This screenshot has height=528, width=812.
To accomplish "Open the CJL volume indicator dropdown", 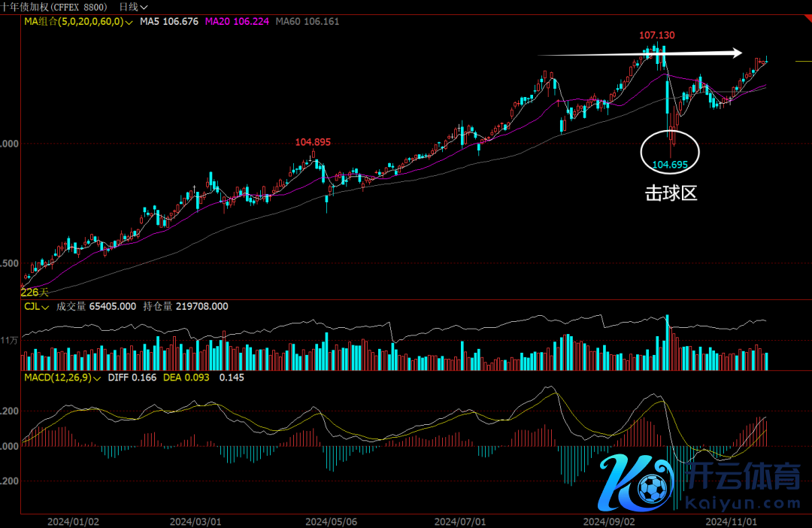I will [36, 307].
